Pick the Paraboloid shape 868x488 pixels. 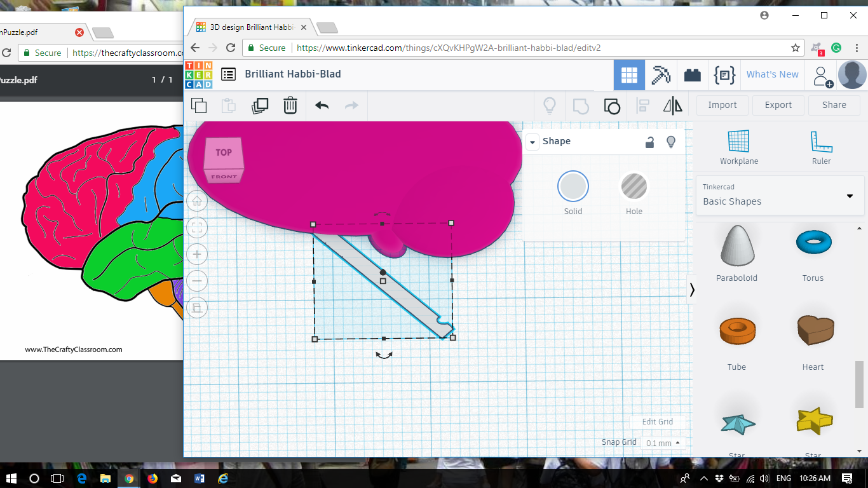(737, 246)
